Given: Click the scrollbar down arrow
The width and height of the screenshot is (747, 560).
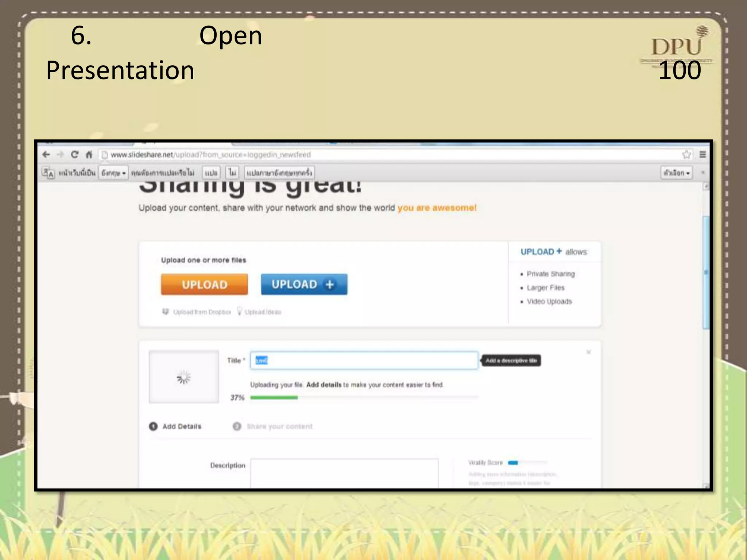Looking at the screenshot, I should [706, 486].
